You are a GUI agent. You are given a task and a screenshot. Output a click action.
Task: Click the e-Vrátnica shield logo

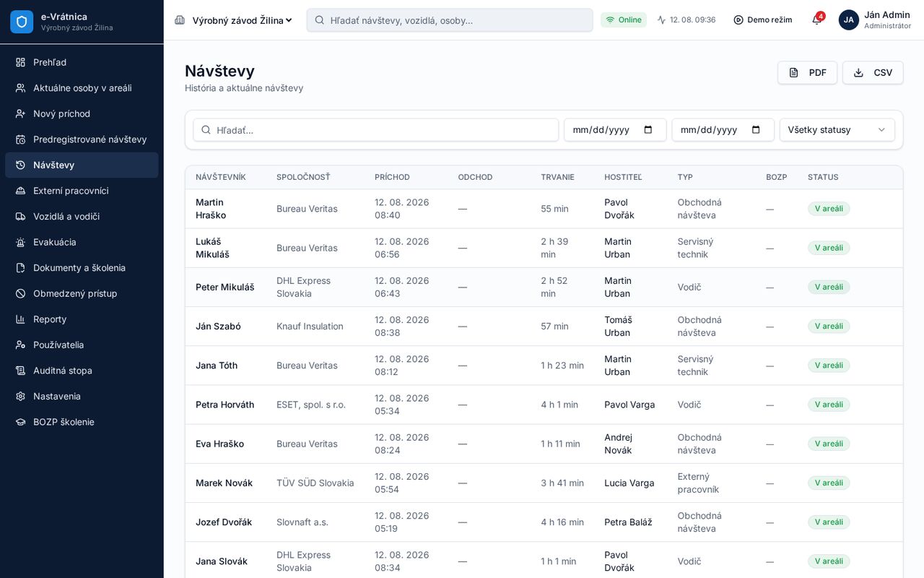pos(22,22)
